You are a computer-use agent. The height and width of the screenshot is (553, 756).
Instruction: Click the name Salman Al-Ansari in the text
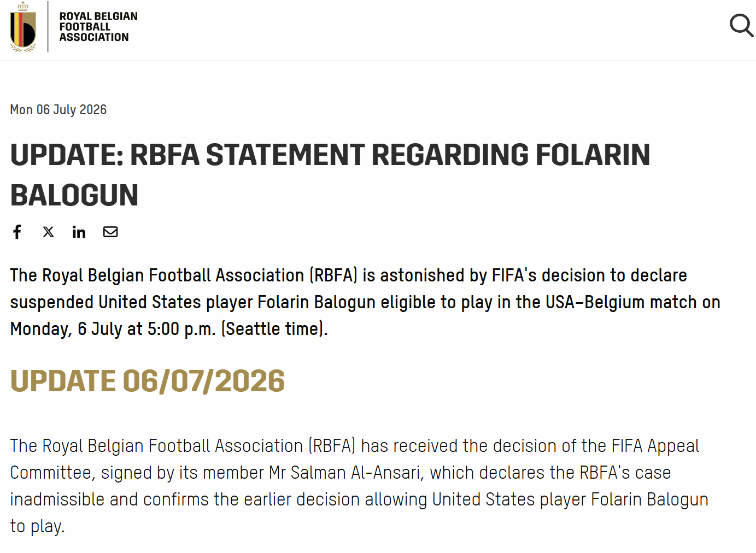click(x=357, y=473)
